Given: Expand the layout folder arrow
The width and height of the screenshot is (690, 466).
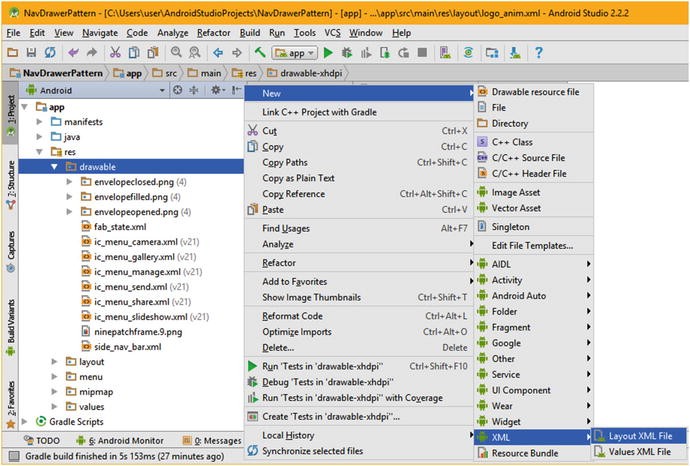Looking at the screenshot, I should pyautogui.click(x=55, y=362).
